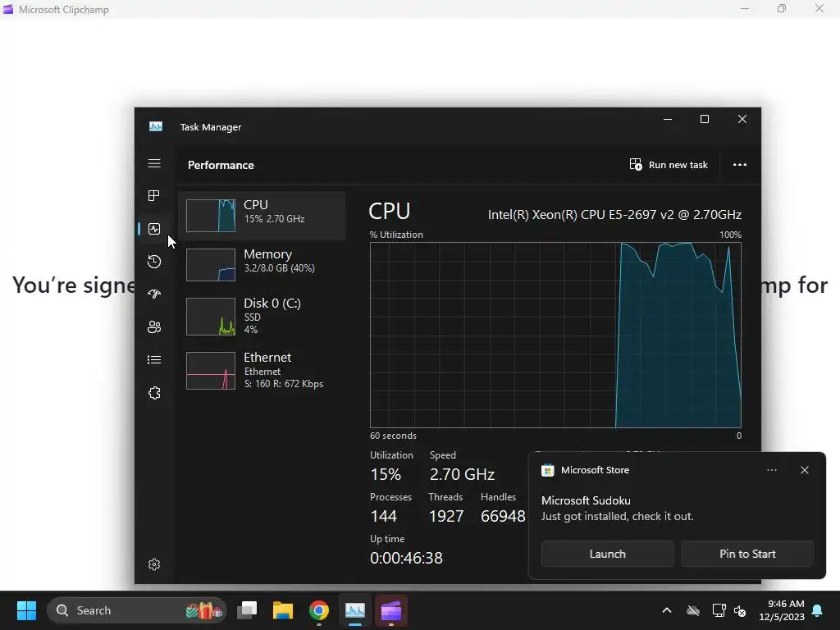Open Task Manager hamburger navigation menu
The image size is (840, 630).
154,163
